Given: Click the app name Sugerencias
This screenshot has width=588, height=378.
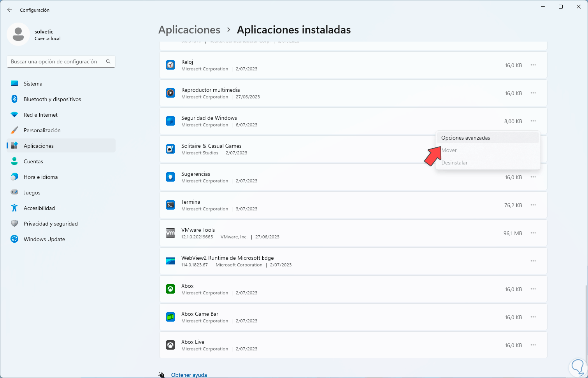Looking at the screenshot, I should pyautogui.click(x=196, y=174).
